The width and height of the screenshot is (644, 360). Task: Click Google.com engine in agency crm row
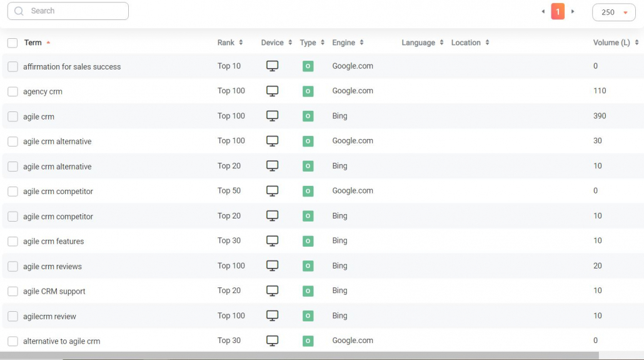point(353,91)
